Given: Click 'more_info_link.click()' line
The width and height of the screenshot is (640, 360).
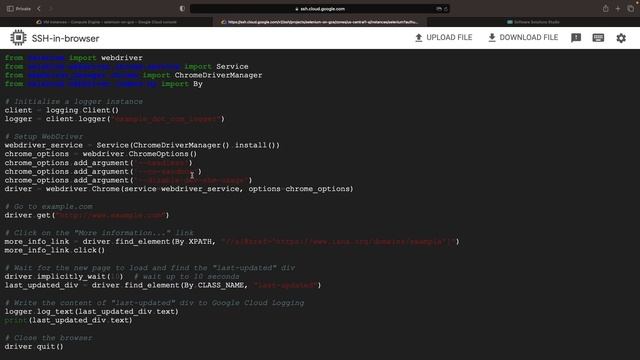Looking at the screenshot, I should tap(55, 250).
